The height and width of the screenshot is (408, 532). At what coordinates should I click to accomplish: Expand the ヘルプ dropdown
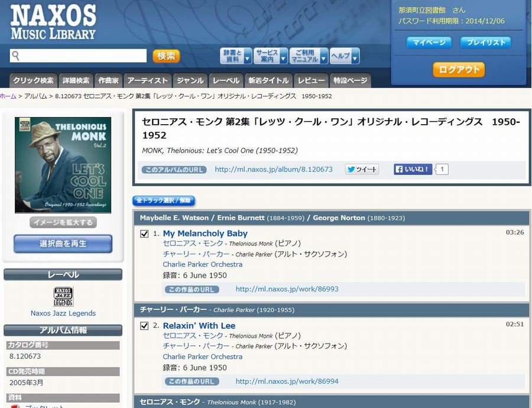coord(345,56)
